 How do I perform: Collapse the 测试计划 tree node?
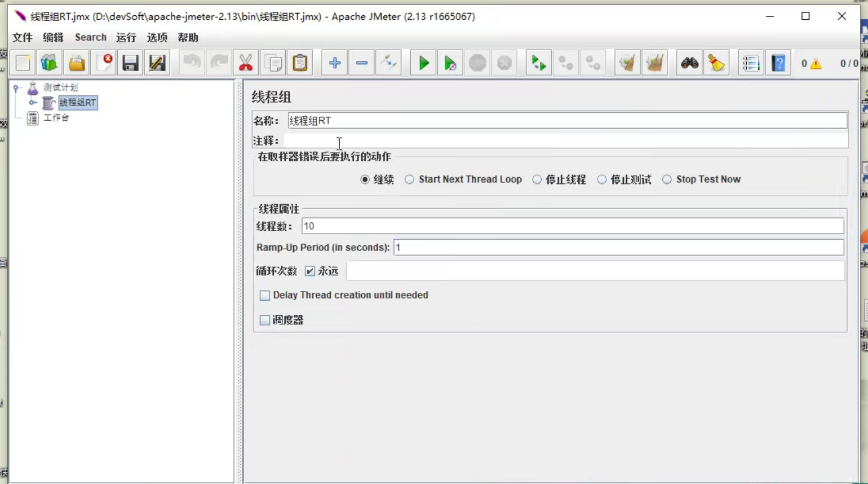16,88
